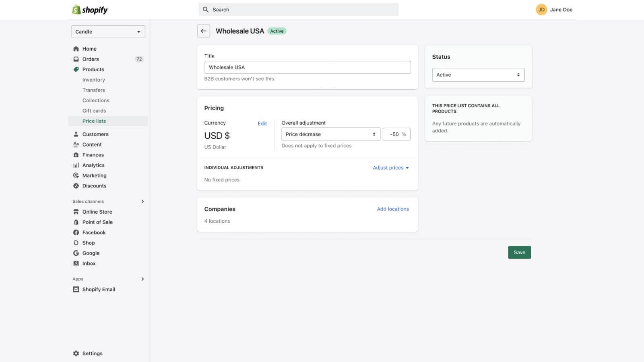Click the Home house icon
Viewport: 644px width, 362px height.
76,49
